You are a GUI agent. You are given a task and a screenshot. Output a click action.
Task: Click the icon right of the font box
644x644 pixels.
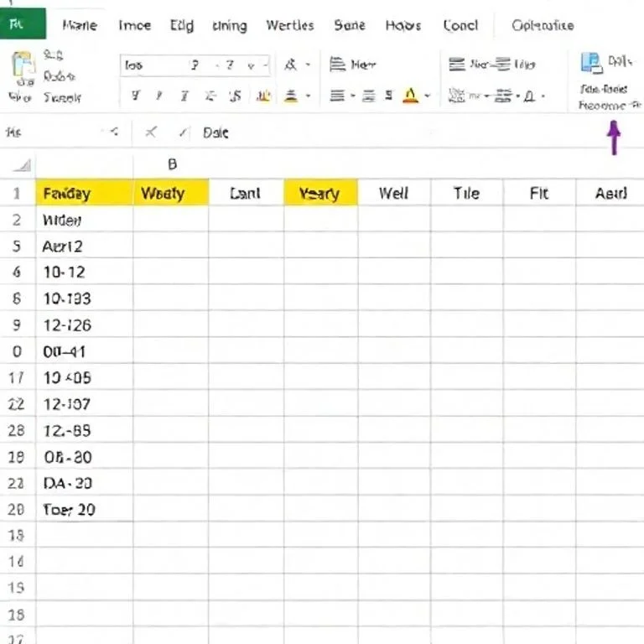[x=290, y=65]
